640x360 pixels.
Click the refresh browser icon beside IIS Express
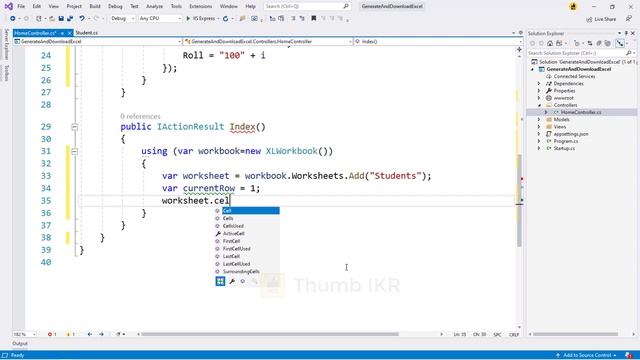tap(225, 18)
